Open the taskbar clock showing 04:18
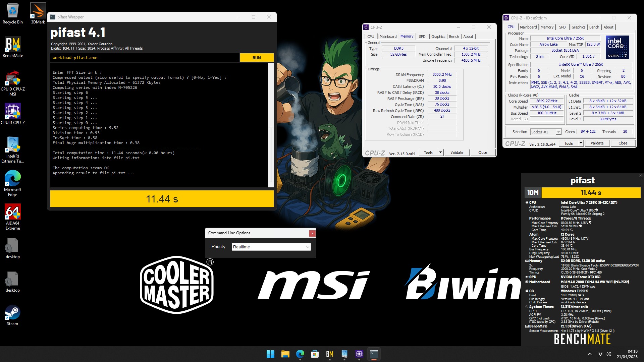Image resolution: width=644 pixels, height=362 pixels. (x=627, y=354)
